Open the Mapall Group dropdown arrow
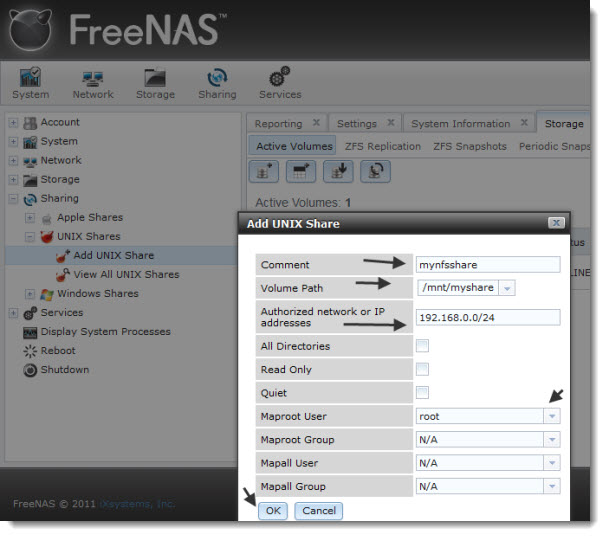The width and height of the screenshot is (605, 536). [x=552, y=486]
